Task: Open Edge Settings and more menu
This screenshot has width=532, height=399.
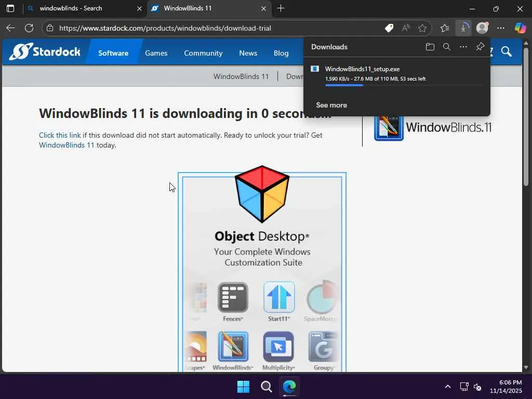Action: [x=501, y=28]
